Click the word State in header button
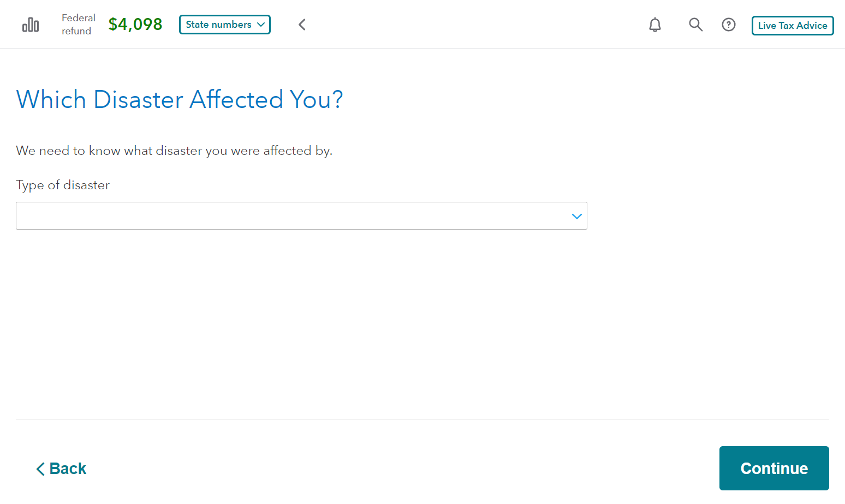 click(x=197, y=25)
